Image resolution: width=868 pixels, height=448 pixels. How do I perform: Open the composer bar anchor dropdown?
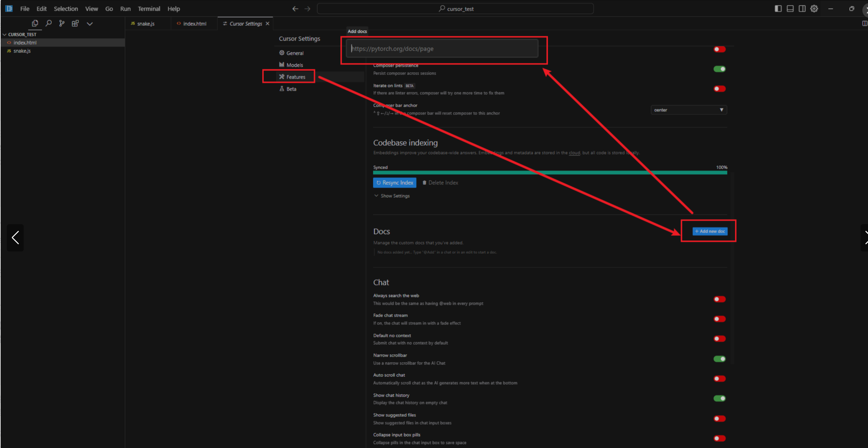pyautogui.click(x=688, y=110)
